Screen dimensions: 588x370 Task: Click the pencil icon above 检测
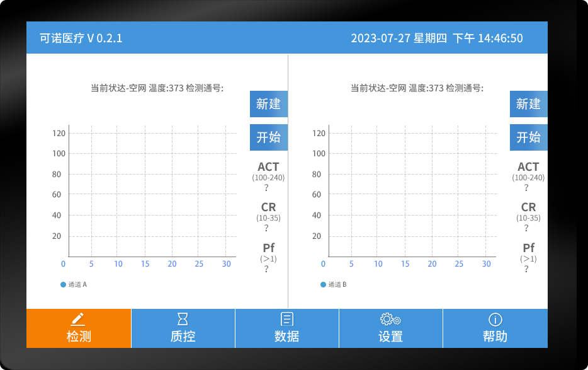coord(79,319)
